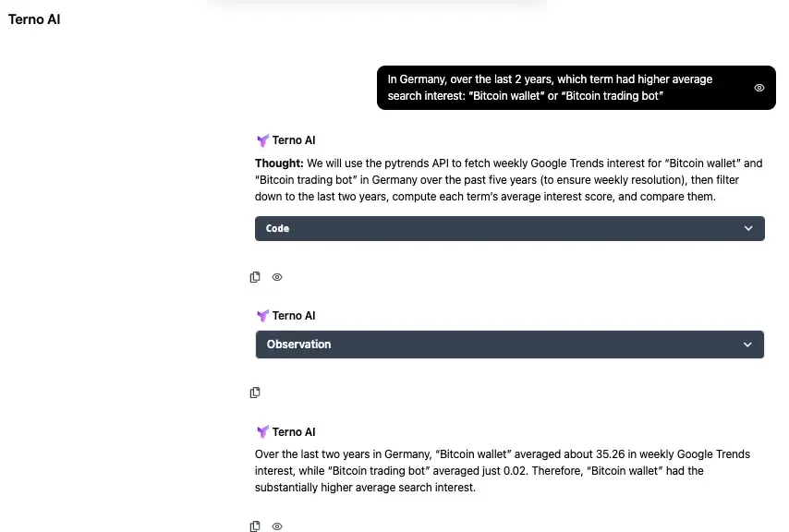Click the Thought paragraph about the pytrends API
The height and width of the screenshot is (532, 789).
click(508, 180)
